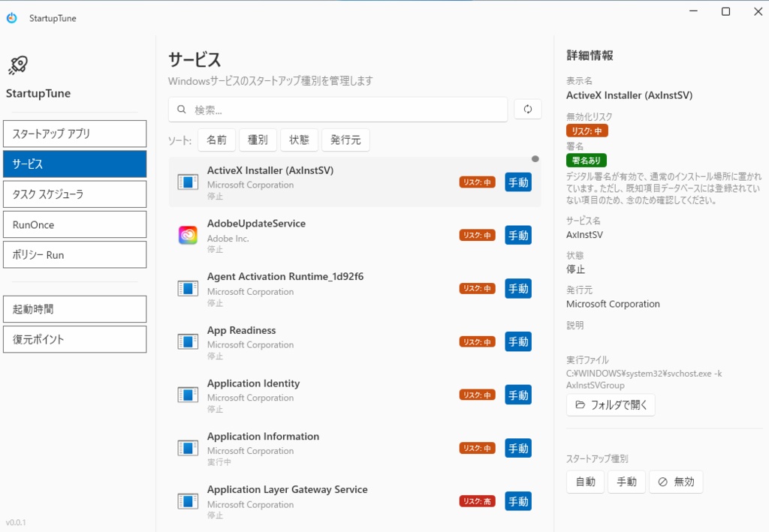The image size is (769, 532).
Task: Click the executable path text svchost.exe
Action: click(x=644, y=379)
